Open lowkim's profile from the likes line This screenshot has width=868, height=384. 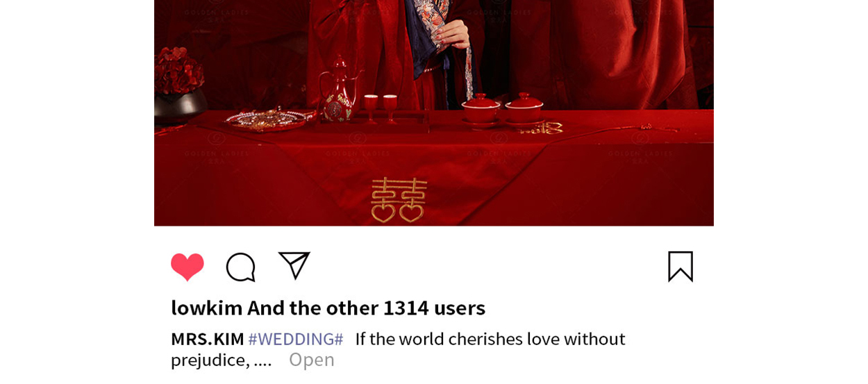click(207, 307)
